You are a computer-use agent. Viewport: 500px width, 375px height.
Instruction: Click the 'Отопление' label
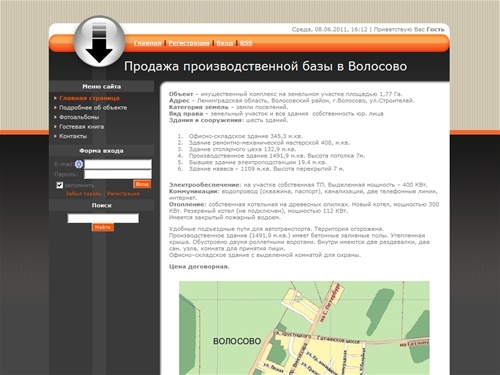coord(187,204)
